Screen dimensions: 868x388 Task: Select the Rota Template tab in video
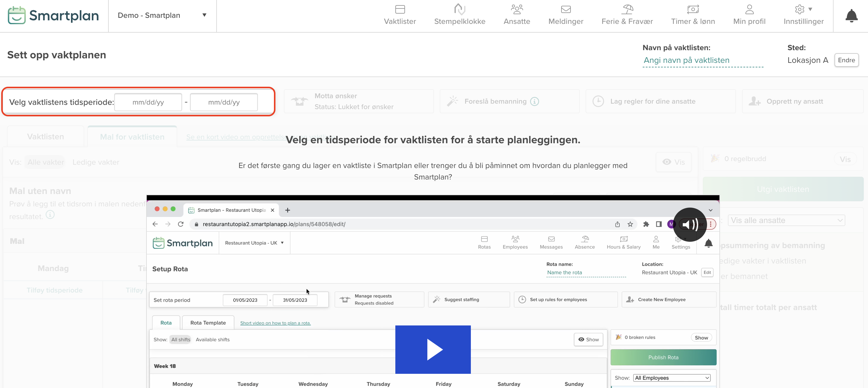[208, 323]
